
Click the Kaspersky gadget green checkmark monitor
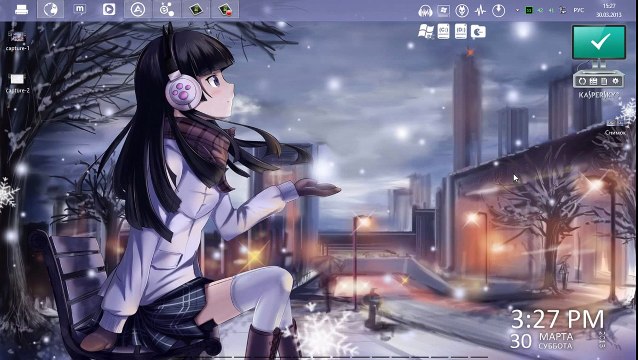(x=599, y=42)
